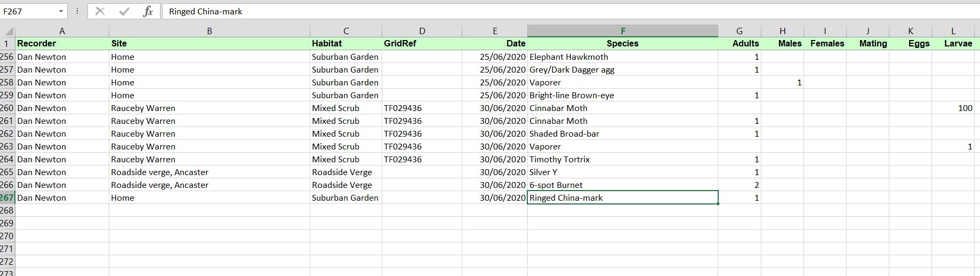This screenshot has height=276, width=980.
Task: Select Cinnabar Moth cell in row 260
Action: 623,108
